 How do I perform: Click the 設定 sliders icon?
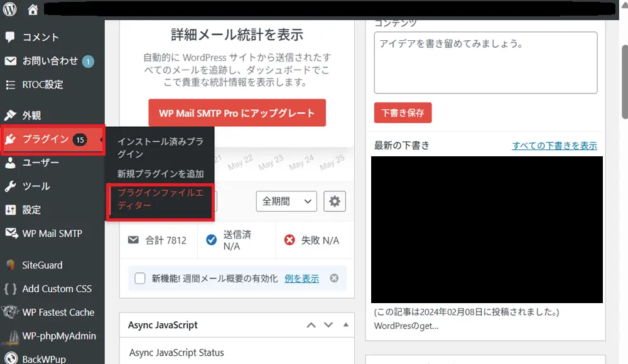pos(11,210)
